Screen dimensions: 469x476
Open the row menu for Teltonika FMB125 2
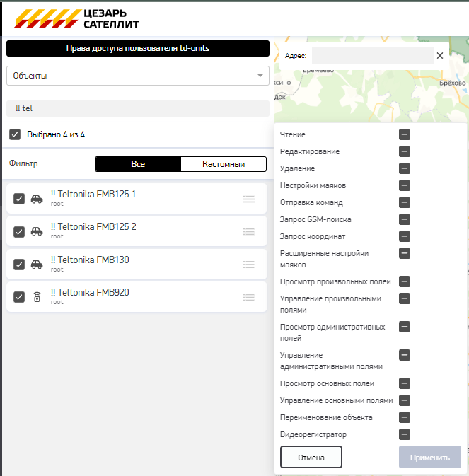tap(248, 231)
